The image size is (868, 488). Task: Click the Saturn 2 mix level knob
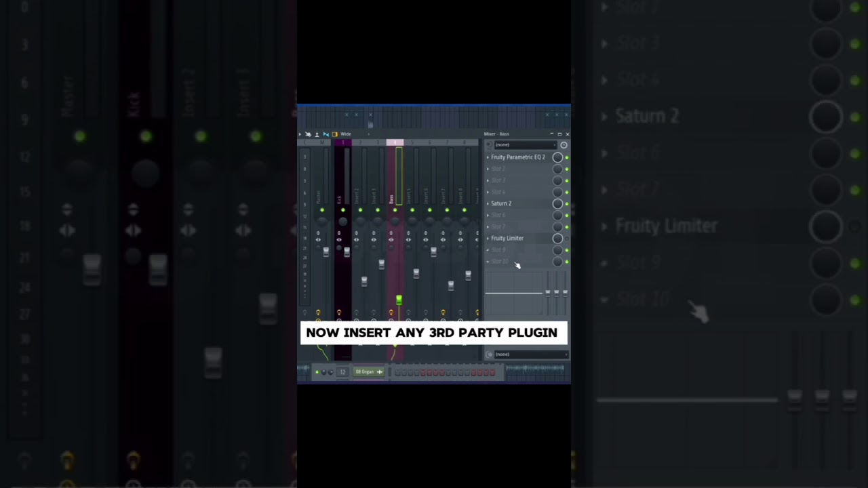(x=557, y=203)
